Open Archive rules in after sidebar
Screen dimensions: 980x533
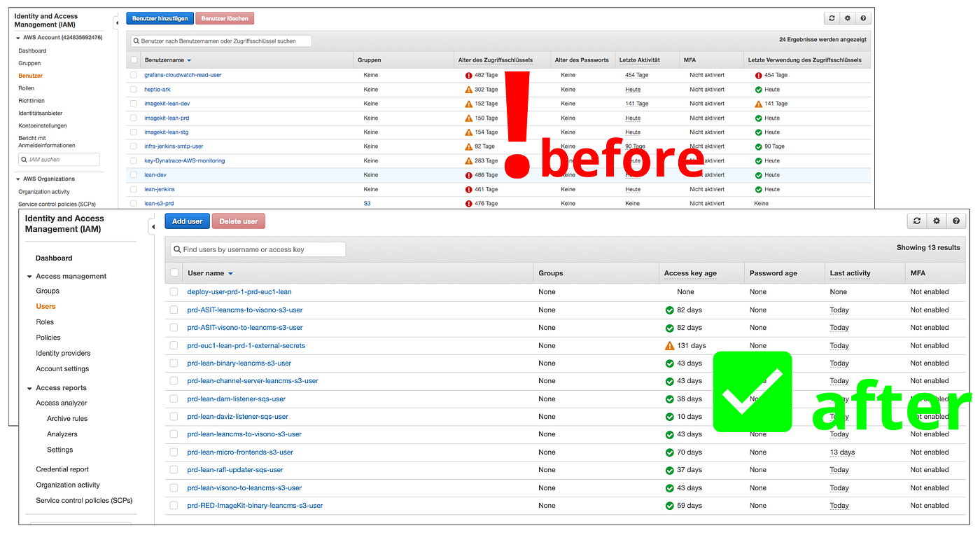click(67, 419)
